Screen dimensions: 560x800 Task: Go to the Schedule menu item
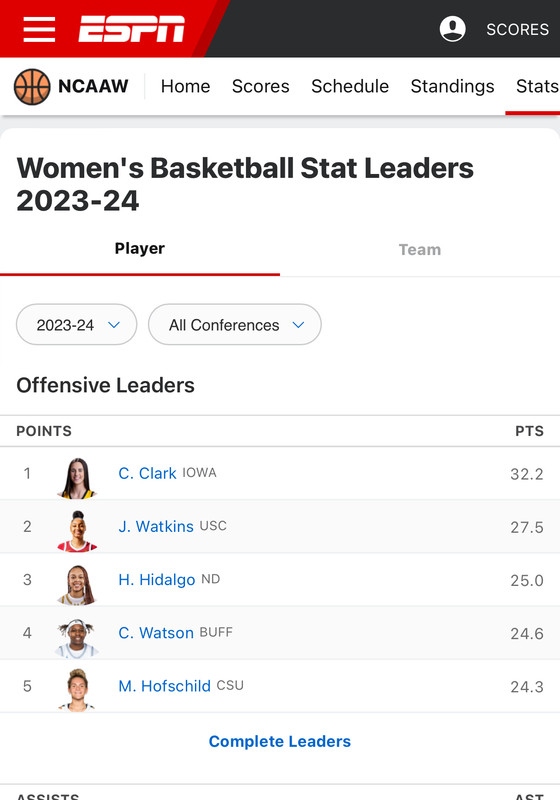(350, 86)
